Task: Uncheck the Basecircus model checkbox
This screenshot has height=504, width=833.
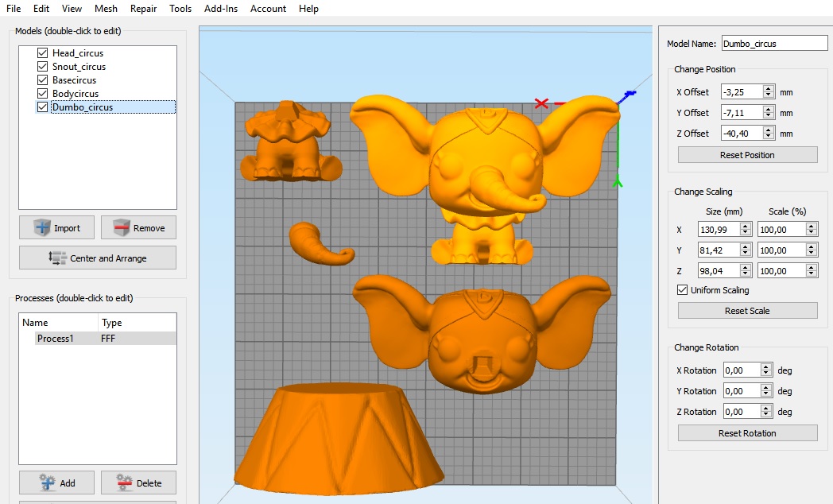Action: 42,80
